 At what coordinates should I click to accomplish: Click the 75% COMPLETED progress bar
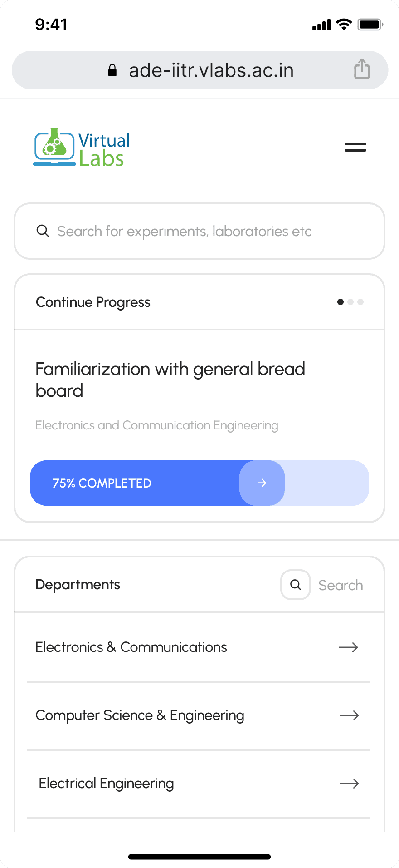click(x=199, y=483)
